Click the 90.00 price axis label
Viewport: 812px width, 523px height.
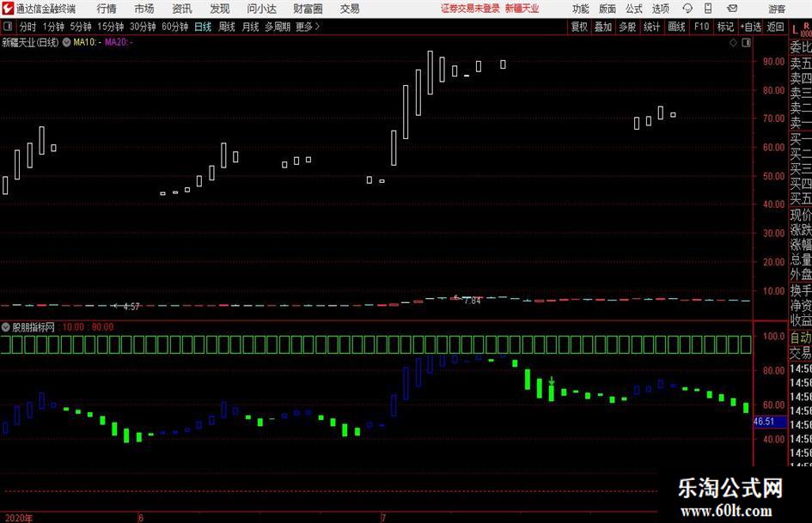click(x=773, y=61)
